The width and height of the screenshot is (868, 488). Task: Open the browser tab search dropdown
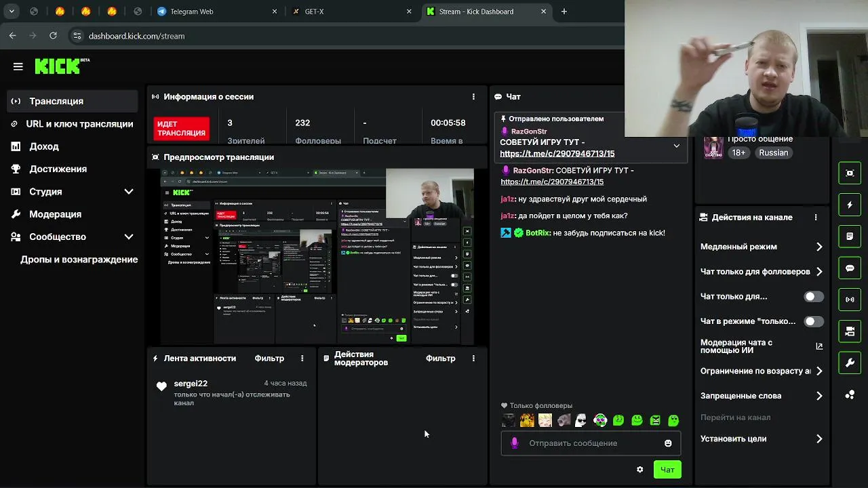(x=12, y=12)
